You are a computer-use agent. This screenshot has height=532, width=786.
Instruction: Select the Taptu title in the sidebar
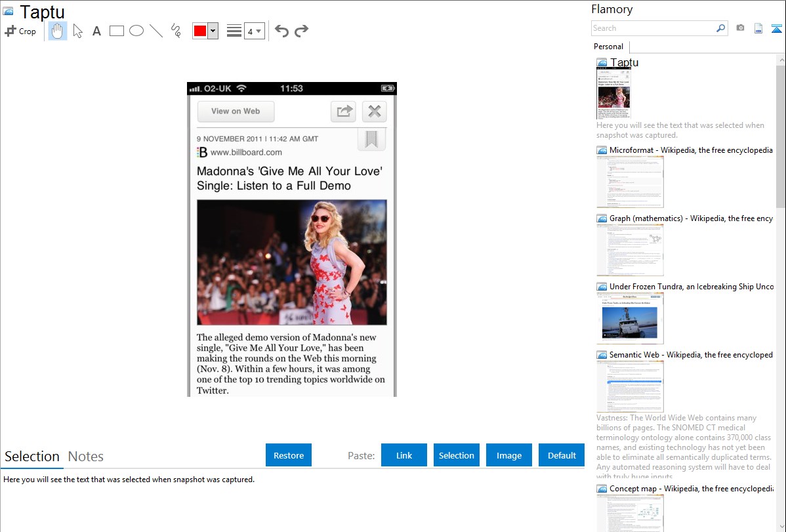point(624,62)
